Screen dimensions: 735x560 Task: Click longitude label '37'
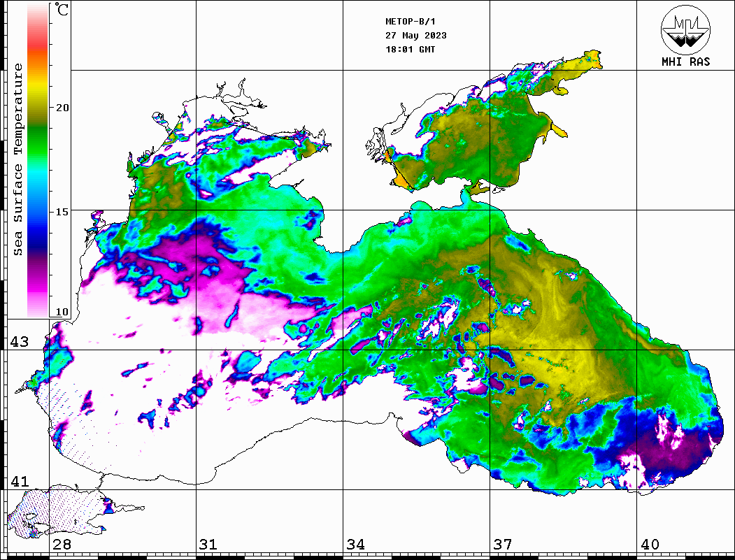pyautogui.click(x=503, y=545)
